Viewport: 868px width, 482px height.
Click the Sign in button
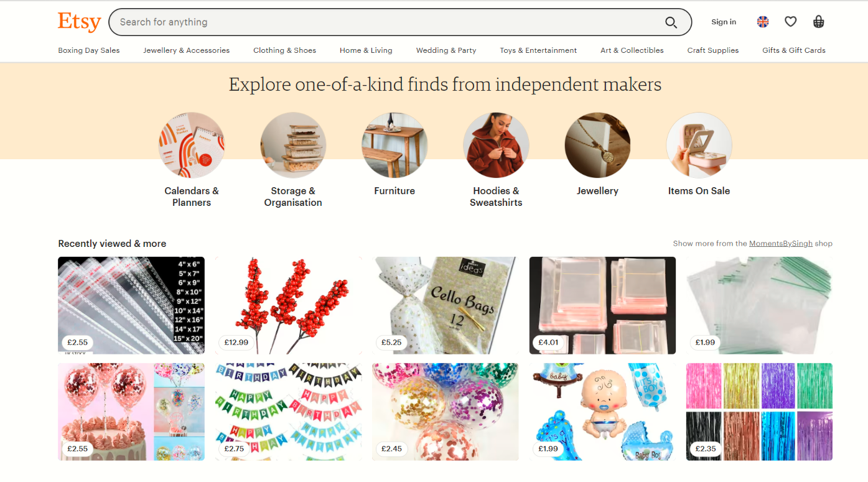coord(724,22)
